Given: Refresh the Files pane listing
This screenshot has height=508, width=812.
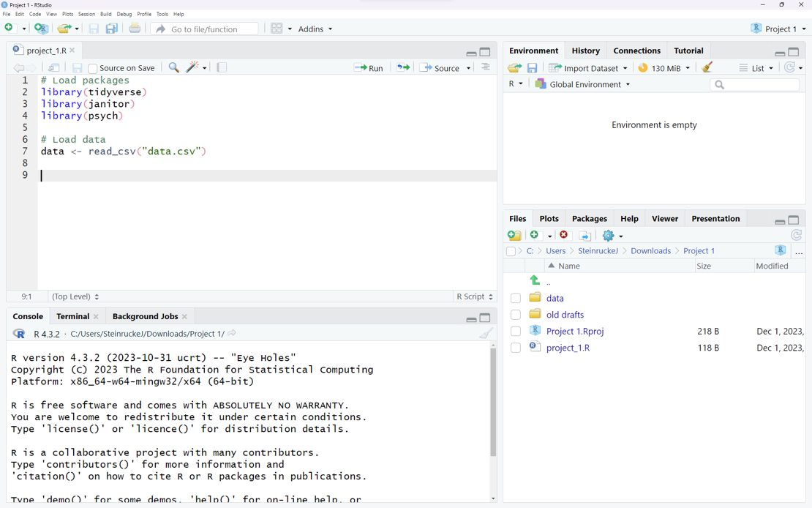Looking at the screenshot, I should (x=796, y=235).
